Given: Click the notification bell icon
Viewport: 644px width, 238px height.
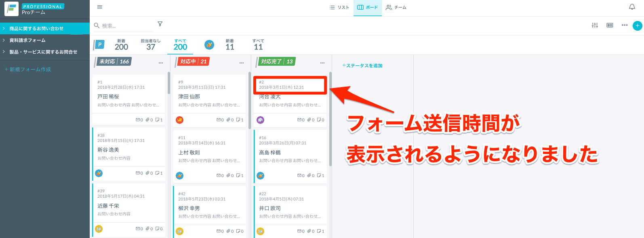Looking at the screenshot, I should 632,7.
